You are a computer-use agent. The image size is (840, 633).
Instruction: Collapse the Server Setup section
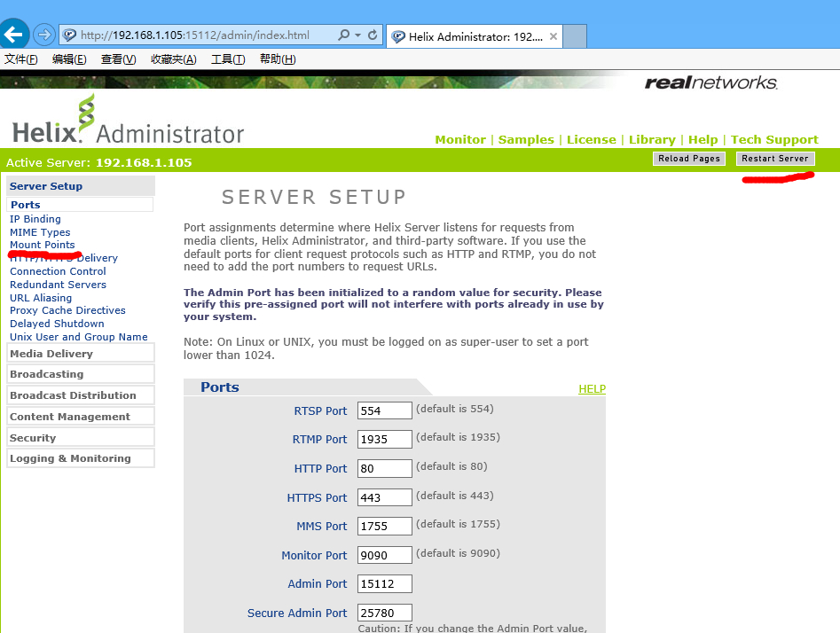(81, 186)
